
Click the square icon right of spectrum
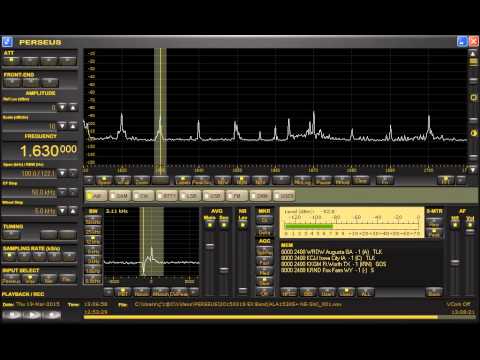pos(473,97)
